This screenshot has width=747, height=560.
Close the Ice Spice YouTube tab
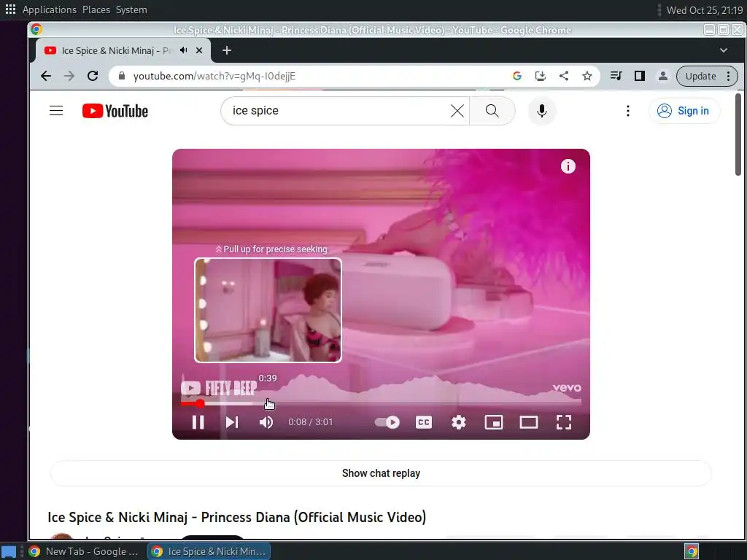pyautogui.click(x=199, y=50)
